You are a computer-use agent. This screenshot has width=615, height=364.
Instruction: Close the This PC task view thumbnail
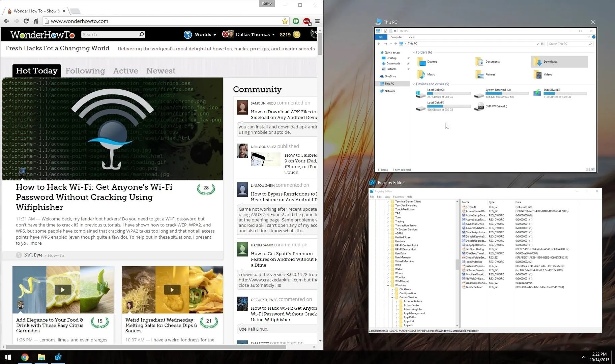(593, 22)
